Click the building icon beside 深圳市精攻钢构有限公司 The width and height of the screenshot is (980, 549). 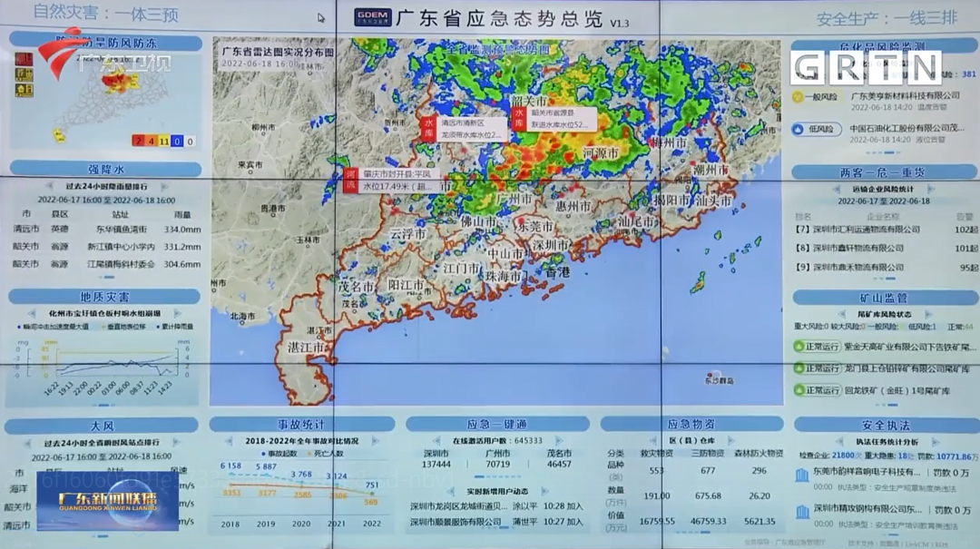point(802,513)
